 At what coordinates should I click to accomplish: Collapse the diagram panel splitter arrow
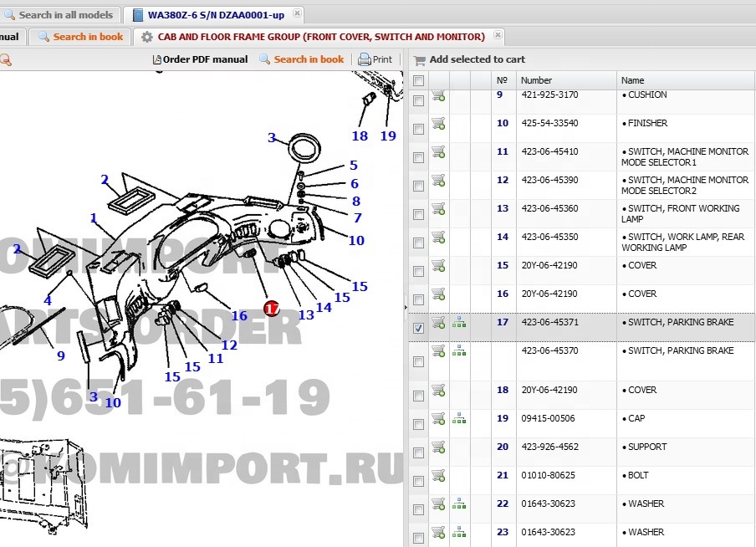(x=406, y=307)
